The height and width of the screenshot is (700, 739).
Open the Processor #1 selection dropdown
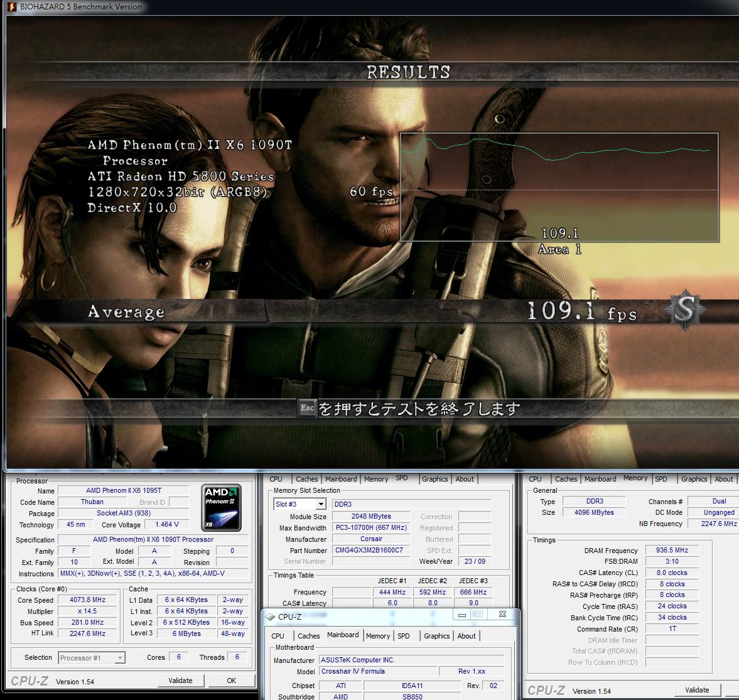(120, 657)
